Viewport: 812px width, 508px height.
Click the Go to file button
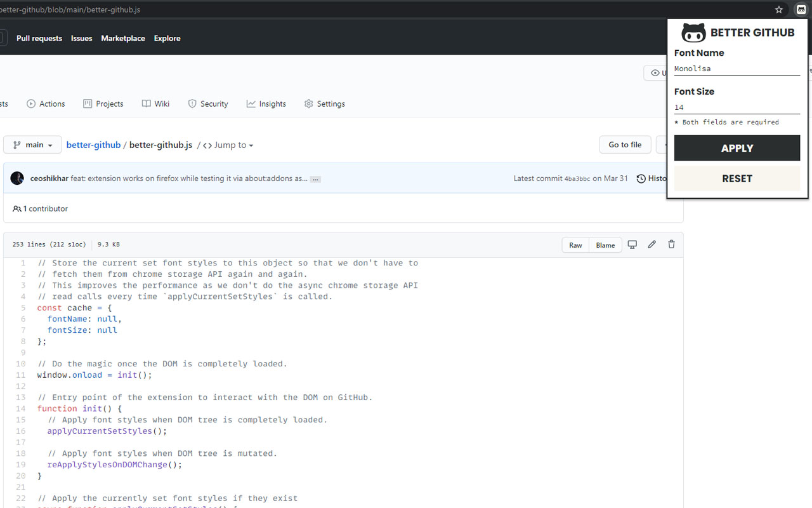coord(624,145)
